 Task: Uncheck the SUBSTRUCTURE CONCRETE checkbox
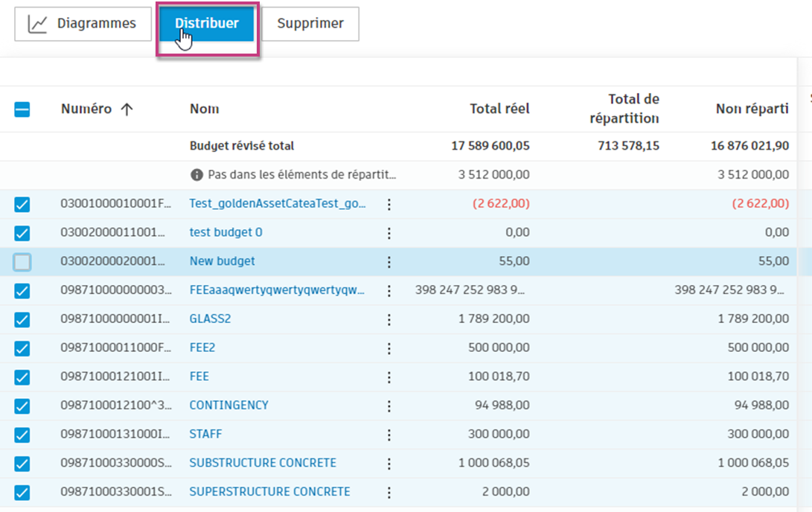22,464
